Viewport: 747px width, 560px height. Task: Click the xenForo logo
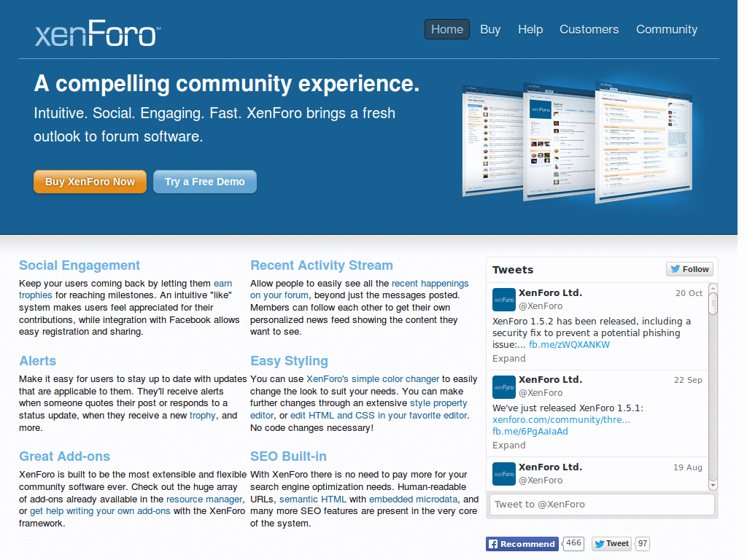[x=96, y=31]
